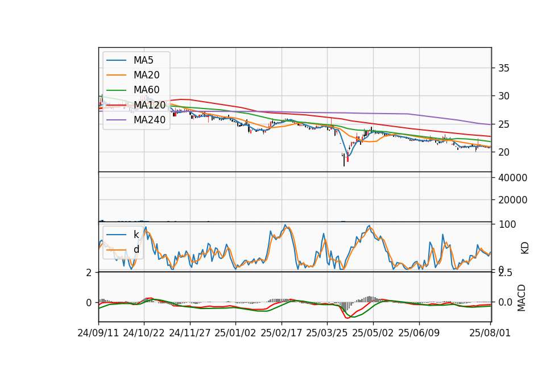Image resolution: width=546 pixels, height=392 pixels.
Task: Click the MACD left axis label 0
Action: [x=89, y=303]
